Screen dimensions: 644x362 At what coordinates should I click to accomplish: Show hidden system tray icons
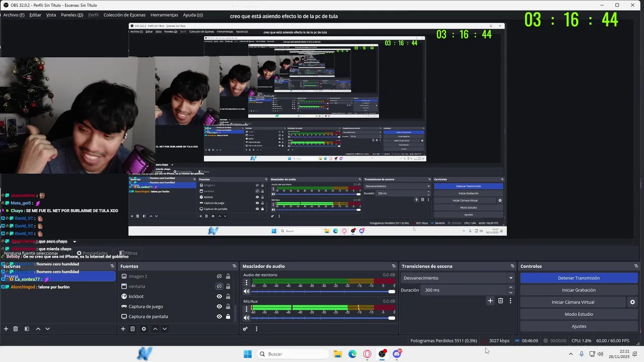coord(571,354)
